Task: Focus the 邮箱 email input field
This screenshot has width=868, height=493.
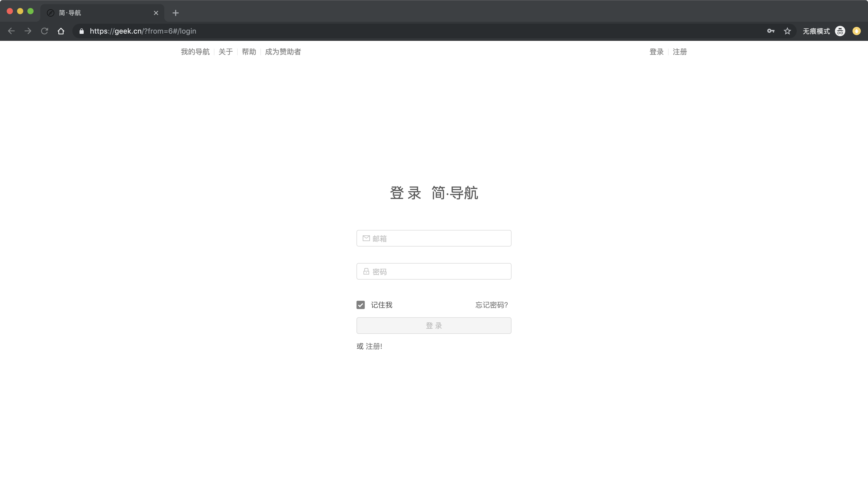Action: click(434, 238)
